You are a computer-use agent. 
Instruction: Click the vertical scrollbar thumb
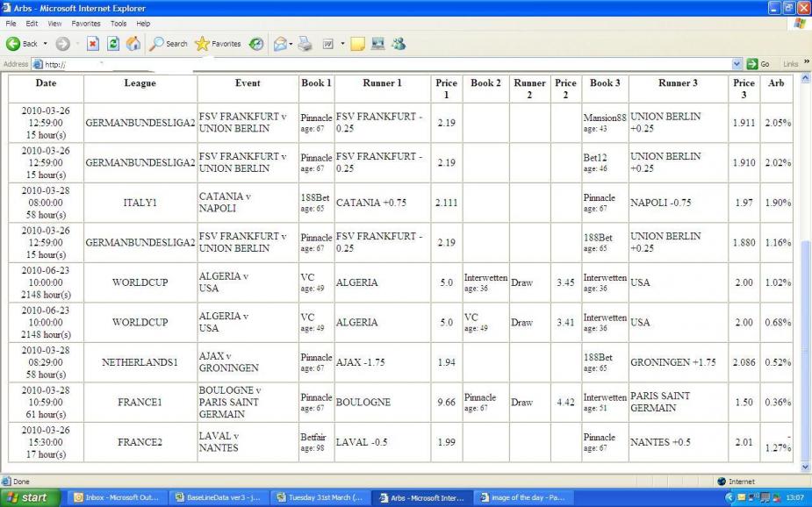pos(805,349)
